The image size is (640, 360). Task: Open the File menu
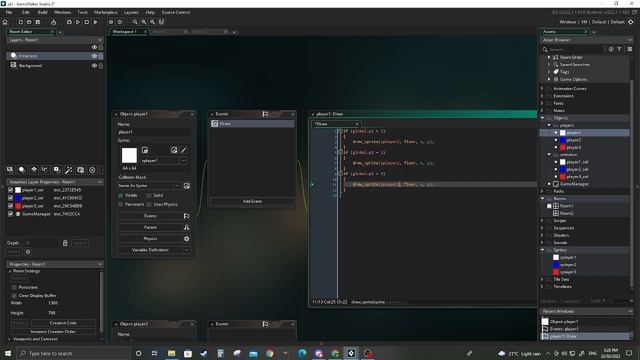coord(9,12)
